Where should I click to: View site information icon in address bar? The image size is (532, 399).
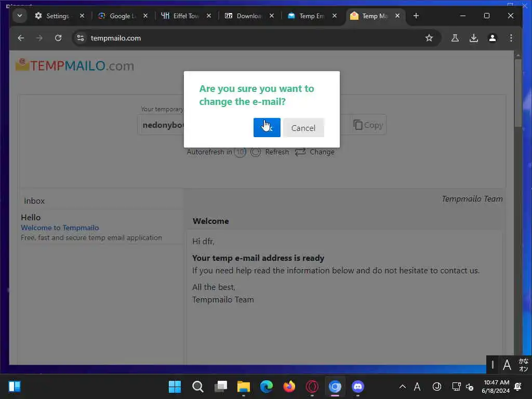81,38
